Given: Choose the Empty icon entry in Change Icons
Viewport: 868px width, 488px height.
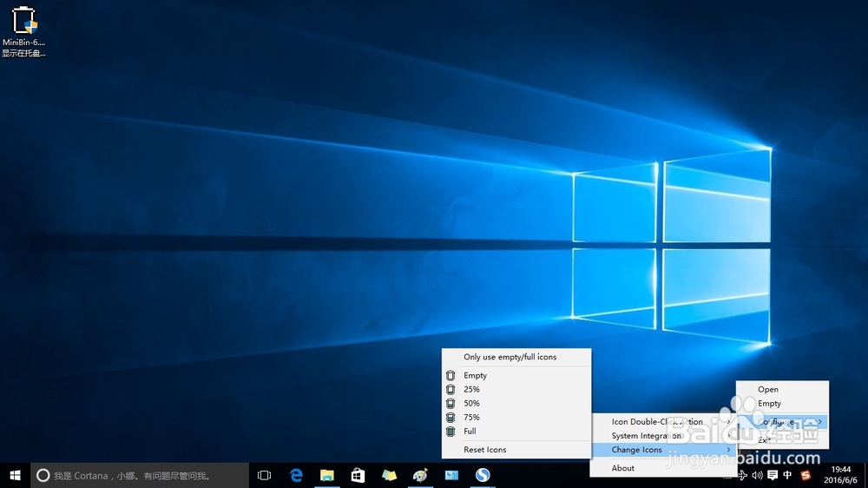Looking at the screenshot, I should (516, 375).
